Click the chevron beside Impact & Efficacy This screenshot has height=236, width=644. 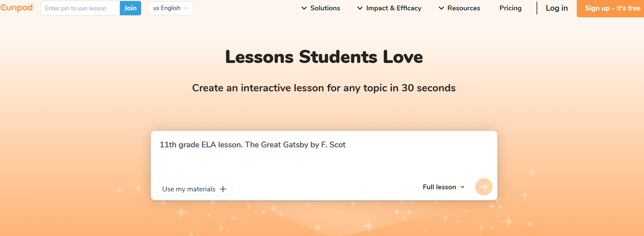pos(360,8)
